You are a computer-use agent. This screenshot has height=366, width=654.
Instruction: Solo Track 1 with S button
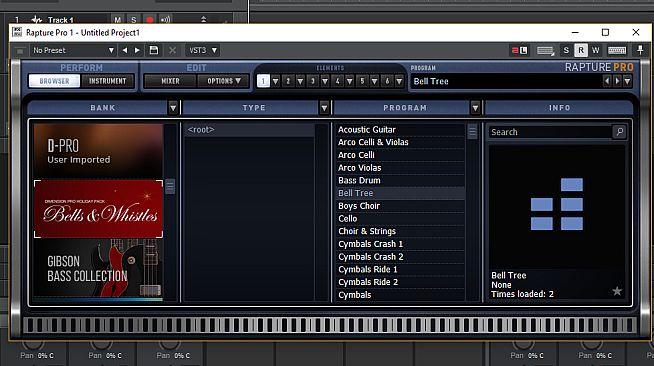133,20
